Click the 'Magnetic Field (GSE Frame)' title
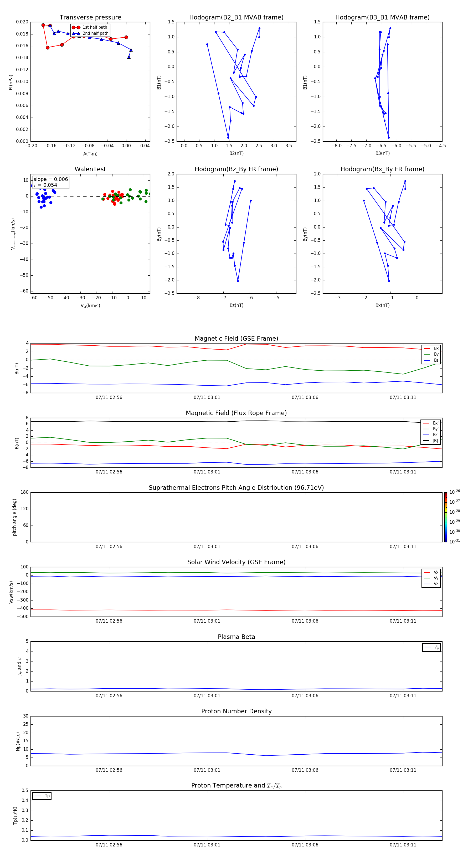This screenshot has height=868, width=473. pyautogui.click(x=236, y=339)
